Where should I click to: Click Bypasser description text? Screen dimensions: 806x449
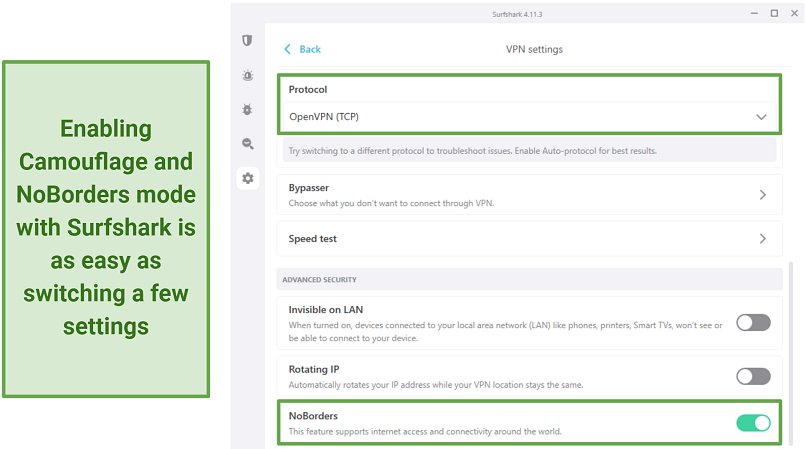tap(391, 203)
